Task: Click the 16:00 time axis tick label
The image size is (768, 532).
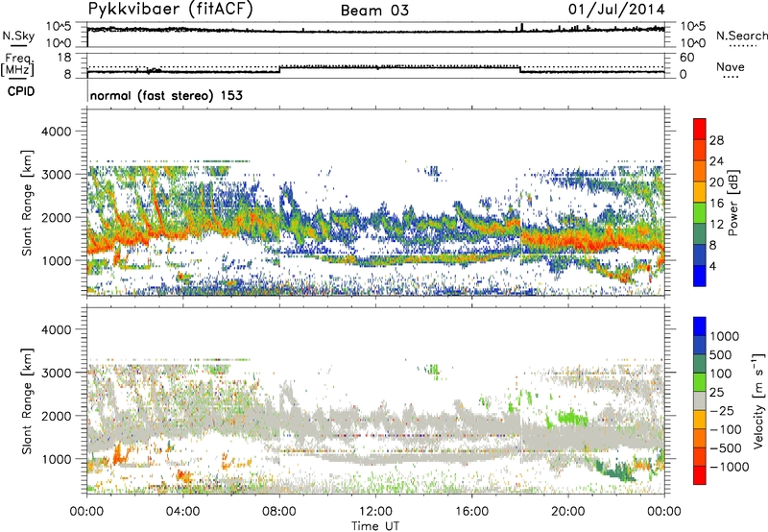Action: 471,512
